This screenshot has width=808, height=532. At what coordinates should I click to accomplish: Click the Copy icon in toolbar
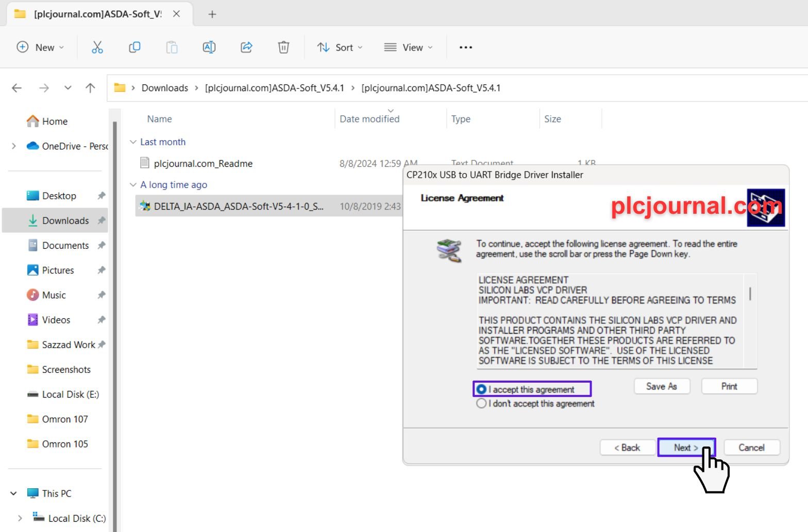coord(134,47)
